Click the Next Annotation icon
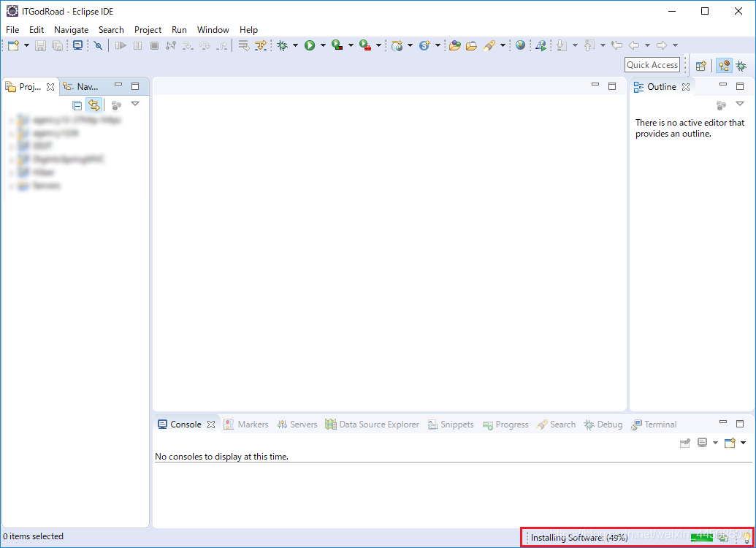 [x=562, y=45]
